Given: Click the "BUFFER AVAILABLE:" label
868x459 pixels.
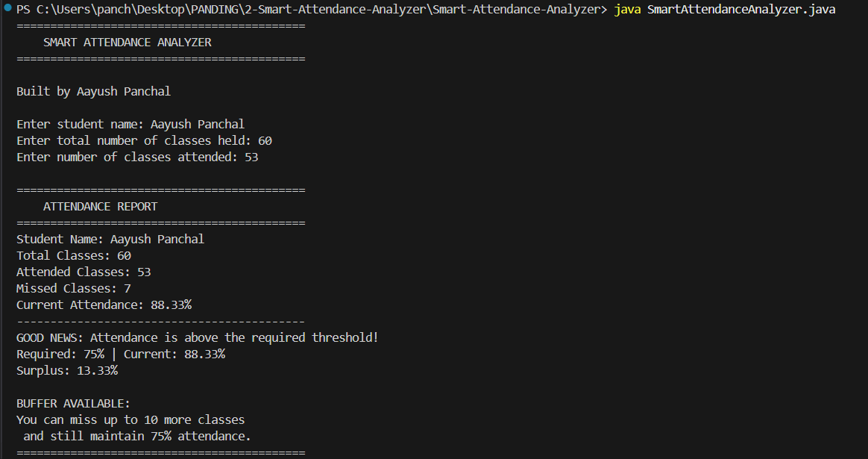Looking at the screenshot, I should pos(73,404).
